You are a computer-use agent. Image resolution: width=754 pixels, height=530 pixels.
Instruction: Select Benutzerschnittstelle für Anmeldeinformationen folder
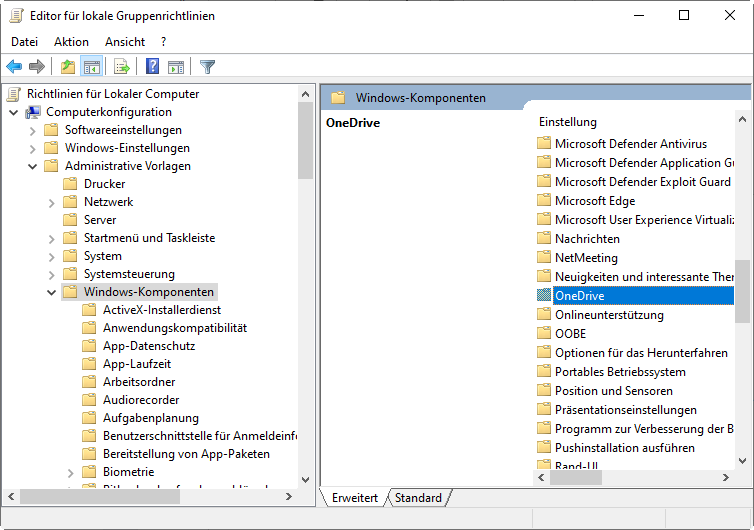(x=200, y=436)
